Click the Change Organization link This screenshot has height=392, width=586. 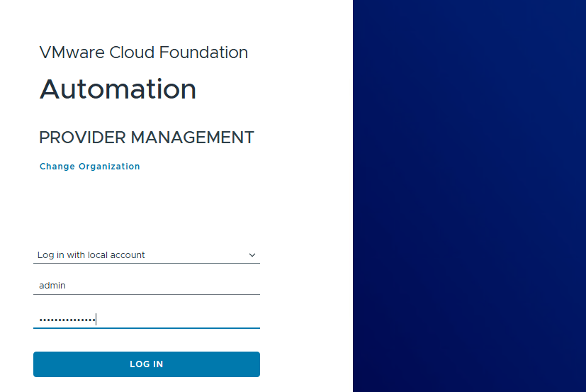(89, 167)
